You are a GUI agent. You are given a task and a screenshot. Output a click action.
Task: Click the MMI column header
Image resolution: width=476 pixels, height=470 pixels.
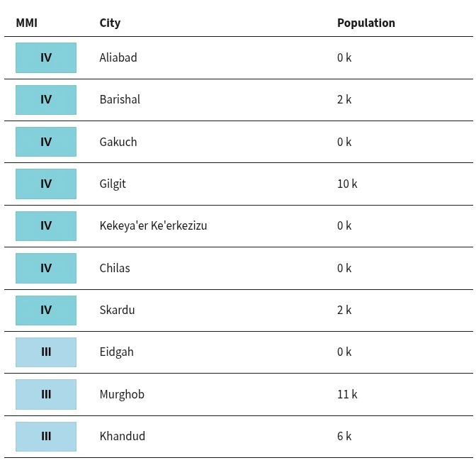click(x=27, y=23)
